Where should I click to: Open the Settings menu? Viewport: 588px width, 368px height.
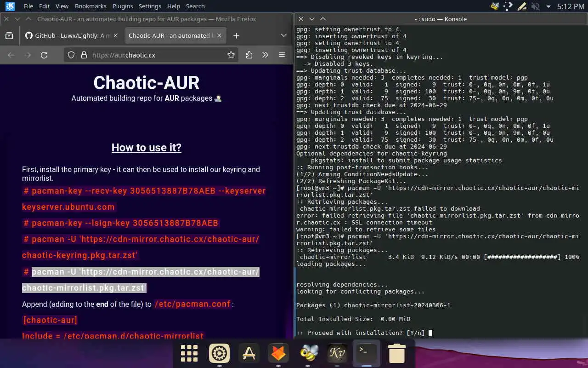[x=150, y=6]
